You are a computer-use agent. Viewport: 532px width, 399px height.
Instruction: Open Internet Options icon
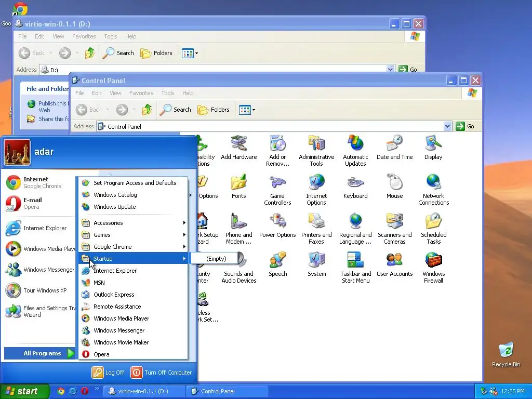tap(316, 190)
